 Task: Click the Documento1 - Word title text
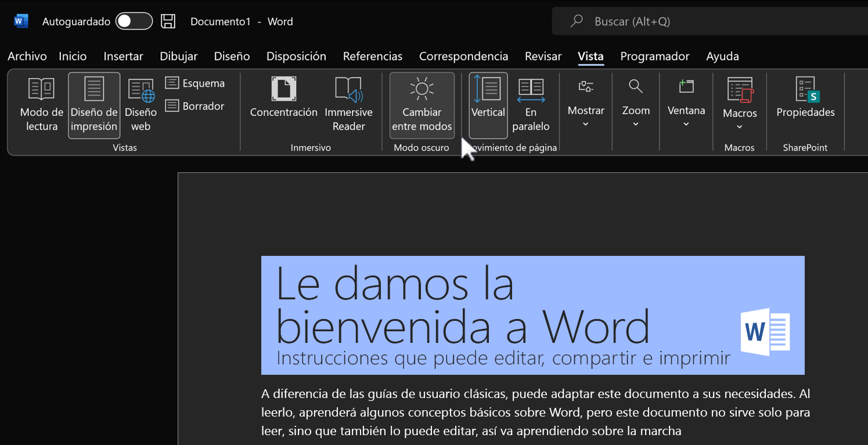(242, 21)
